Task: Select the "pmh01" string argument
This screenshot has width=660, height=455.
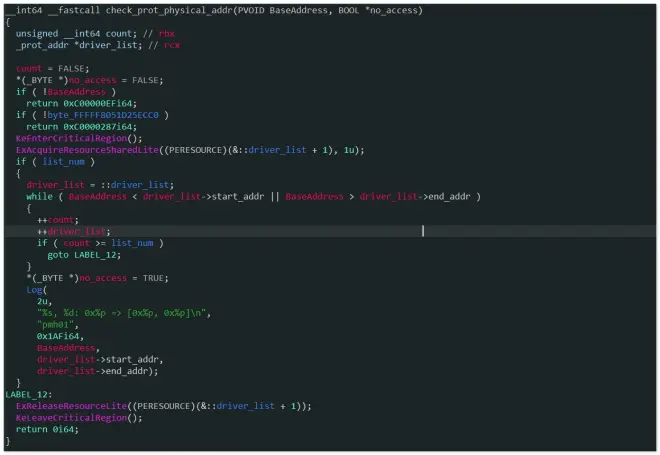Action: tap(53, 324)
